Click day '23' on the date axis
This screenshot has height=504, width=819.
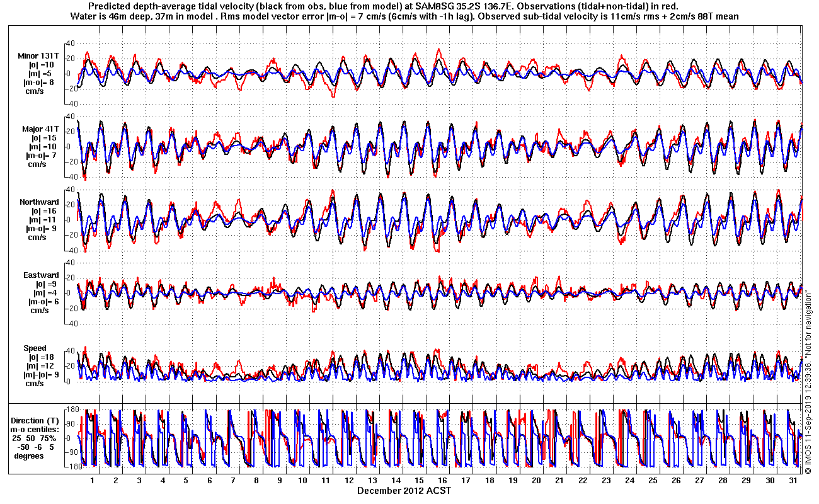pos(607,481)
